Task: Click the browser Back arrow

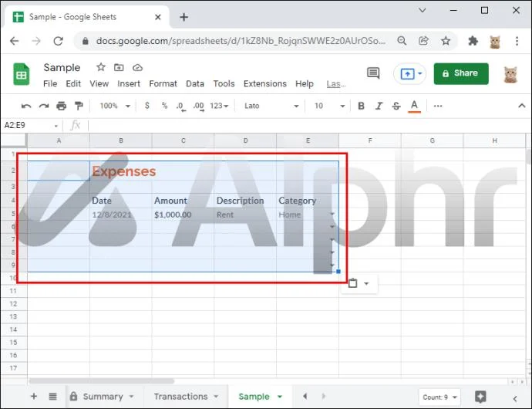Action: [x=14, y=41]
